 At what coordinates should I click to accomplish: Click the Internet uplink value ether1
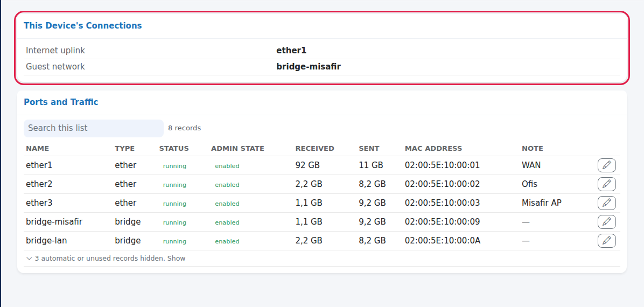pos(291,51)
